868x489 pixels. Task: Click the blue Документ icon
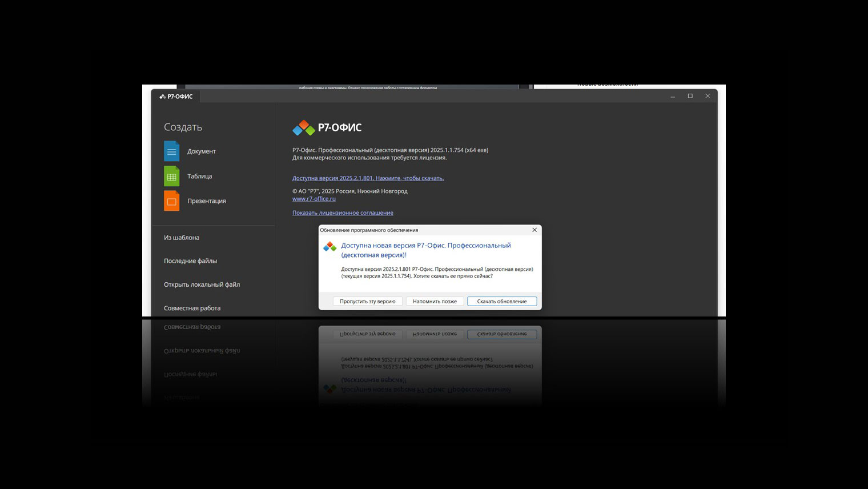(x=171, y=151)
